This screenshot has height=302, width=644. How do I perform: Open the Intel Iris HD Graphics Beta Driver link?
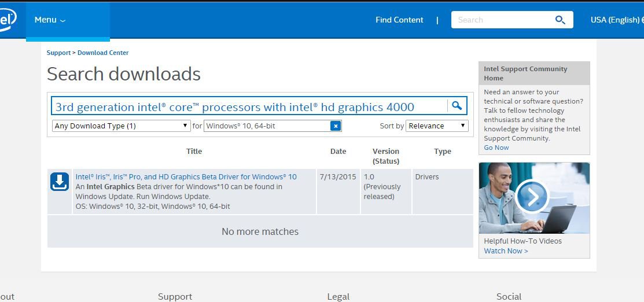click(x=186, y=177)
